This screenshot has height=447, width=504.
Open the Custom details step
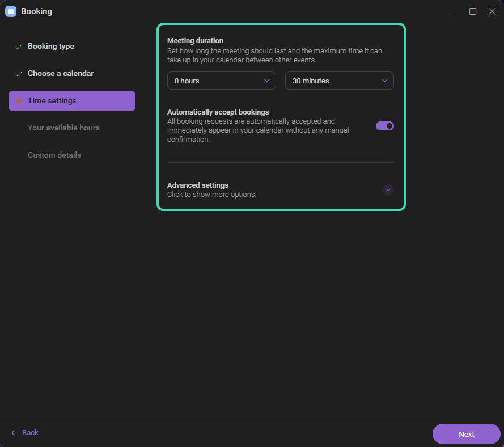point(54,155)
